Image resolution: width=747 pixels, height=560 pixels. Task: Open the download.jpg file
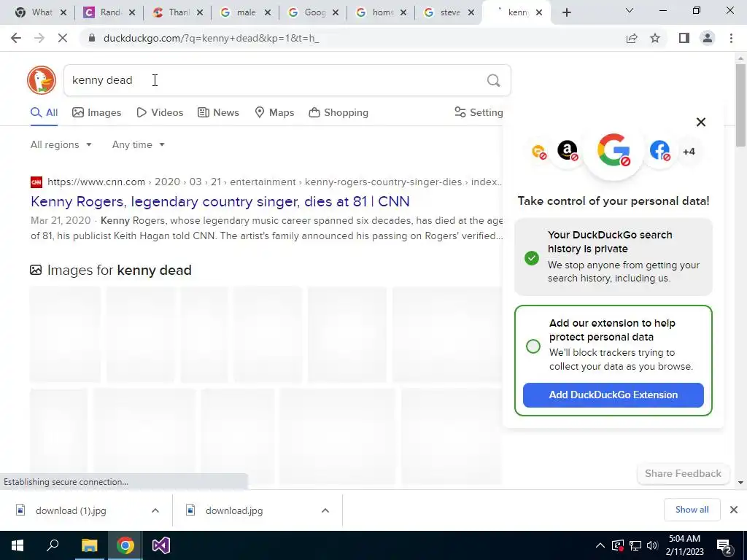coord(234,510)
